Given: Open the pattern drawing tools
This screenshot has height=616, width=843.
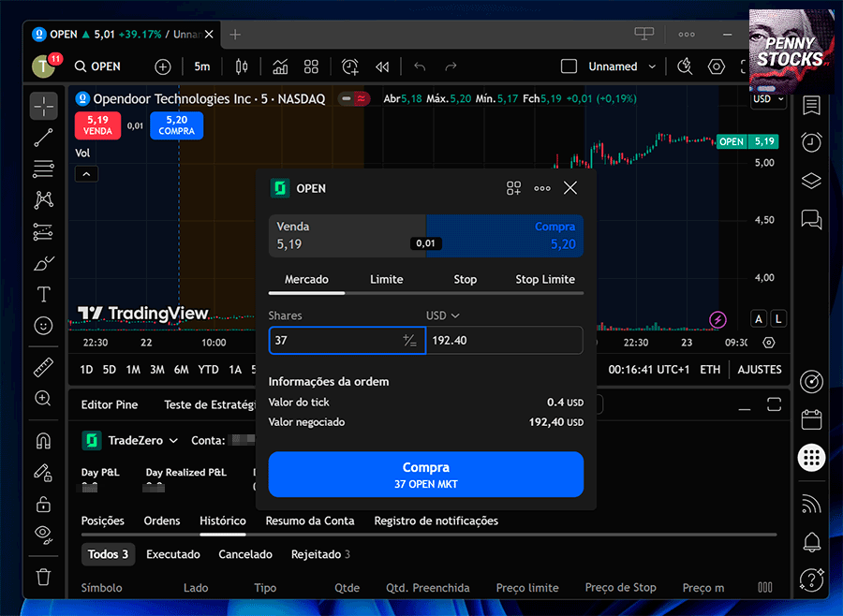Looking at the screenshot, I should [43, 200].
